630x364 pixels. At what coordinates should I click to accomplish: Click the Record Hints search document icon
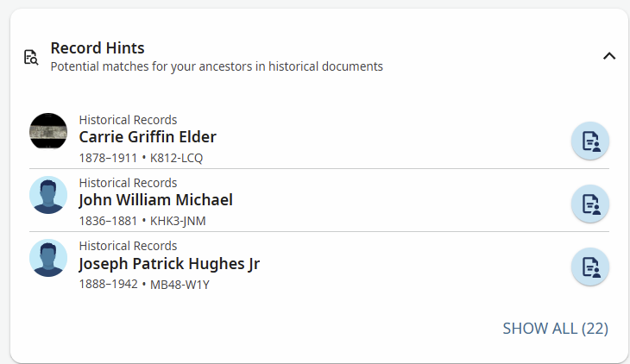[31, 57]
